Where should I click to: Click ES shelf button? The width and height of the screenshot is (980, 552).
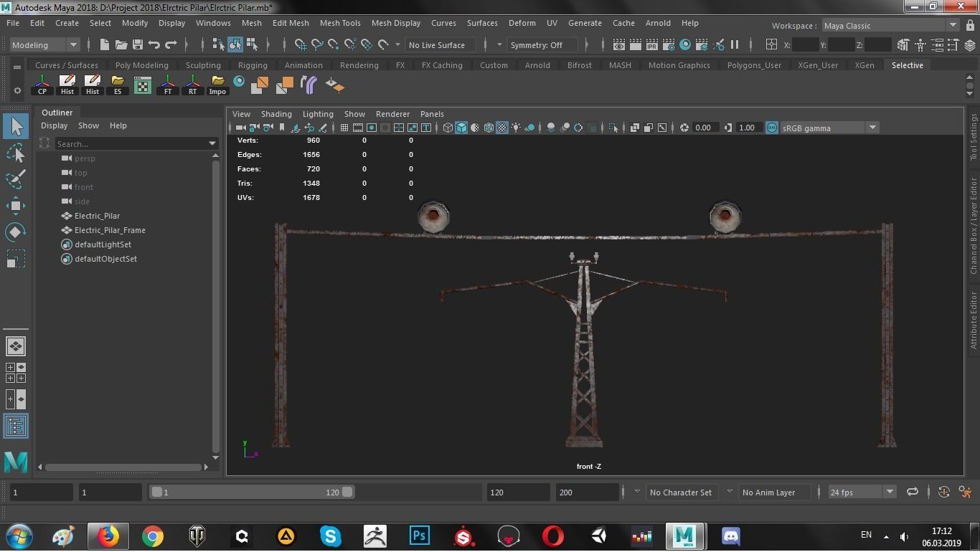[118, 85]
